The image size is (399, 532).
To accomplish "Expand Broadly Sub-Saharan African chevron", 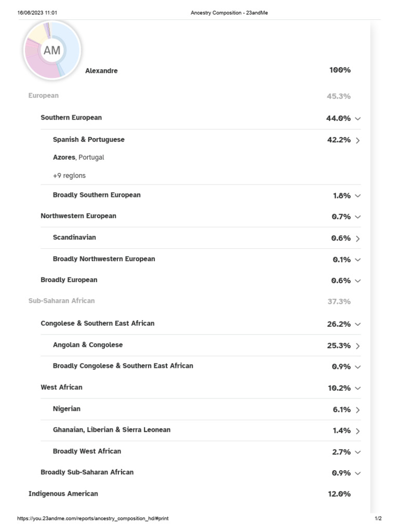I will click(357, 473).
